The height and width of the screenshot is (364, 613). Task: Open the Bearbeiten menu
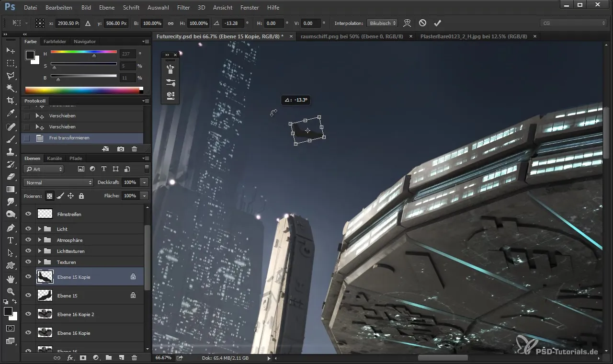coord(59,8)
